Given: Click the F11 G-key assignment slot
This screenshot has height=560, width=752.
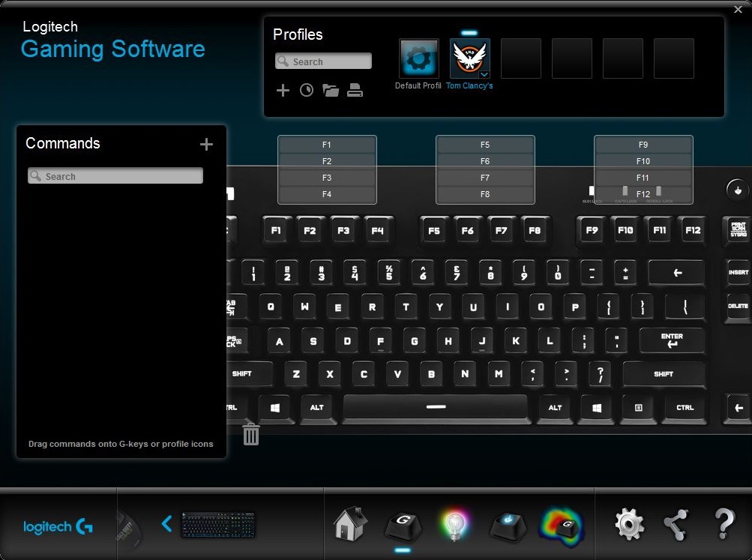Looking at the screenshot, I should coord(643,178).
